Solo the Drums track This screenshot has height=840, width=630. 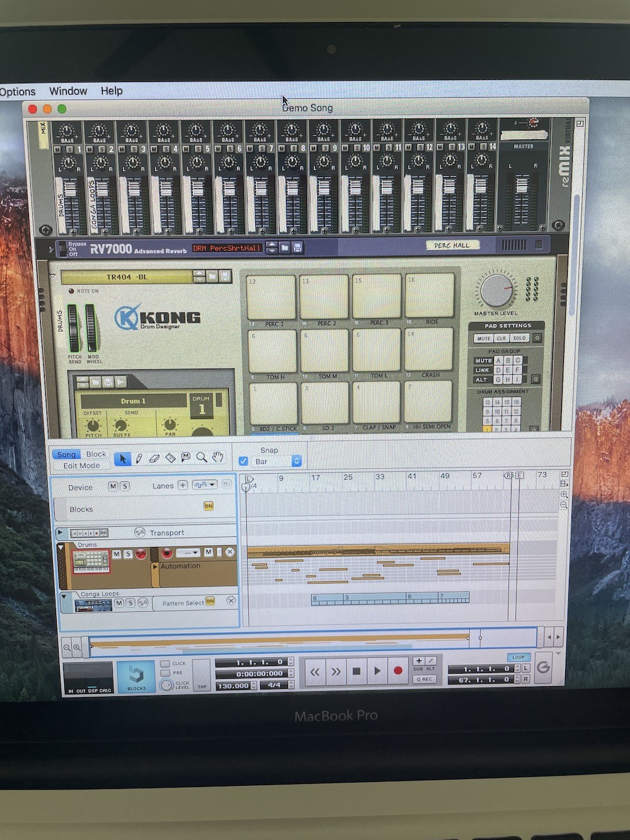click(128, 554)
